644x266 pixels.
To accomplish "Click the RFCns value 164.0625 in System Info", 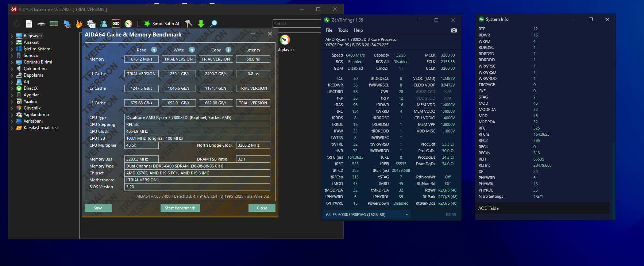I will (541, 134).
